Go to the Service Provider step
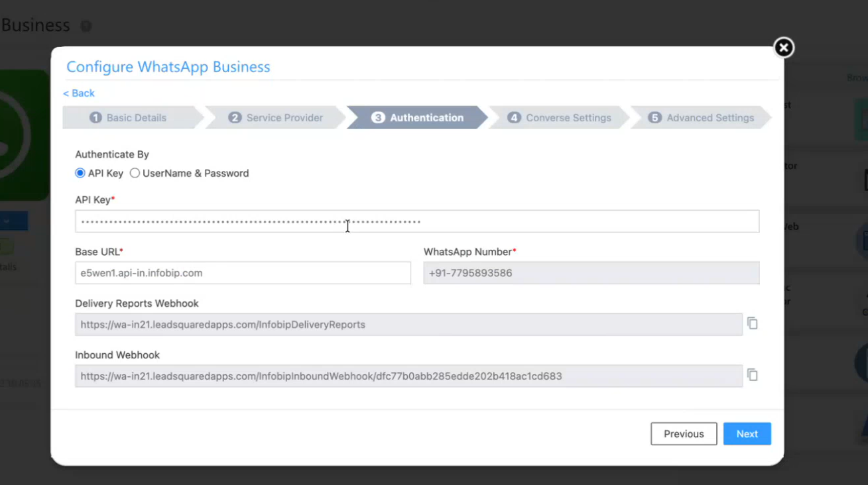Image resolution: width=868 pixels, height=485 pixels. click(x=276, y=117)
